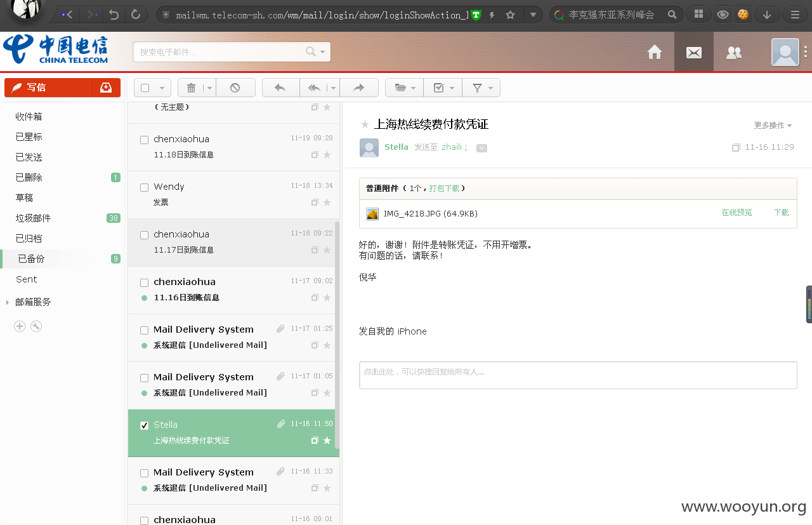Click the sender name Stella in header
Image resolution: width=812 pixels, height=525 pixels.
396,147
